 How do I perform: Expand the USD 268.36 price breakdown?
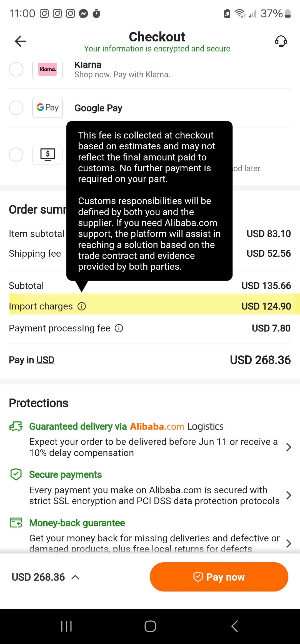(75, 577)
